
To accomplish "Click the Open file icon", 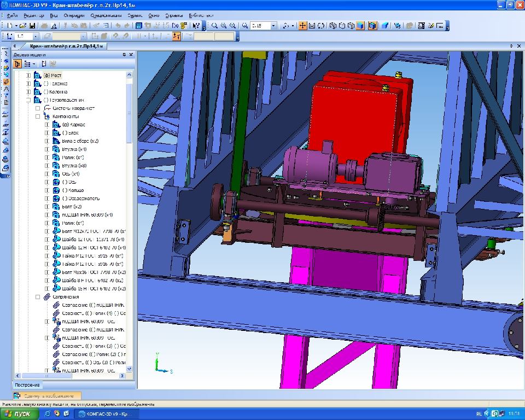I will pos(24,26).
